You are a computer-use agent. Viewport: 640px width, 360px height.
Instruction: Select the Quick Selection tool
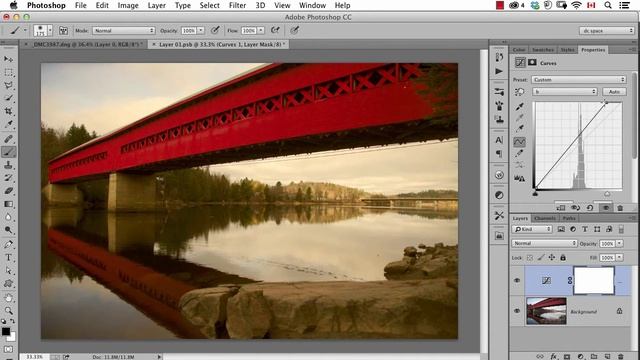8,98
